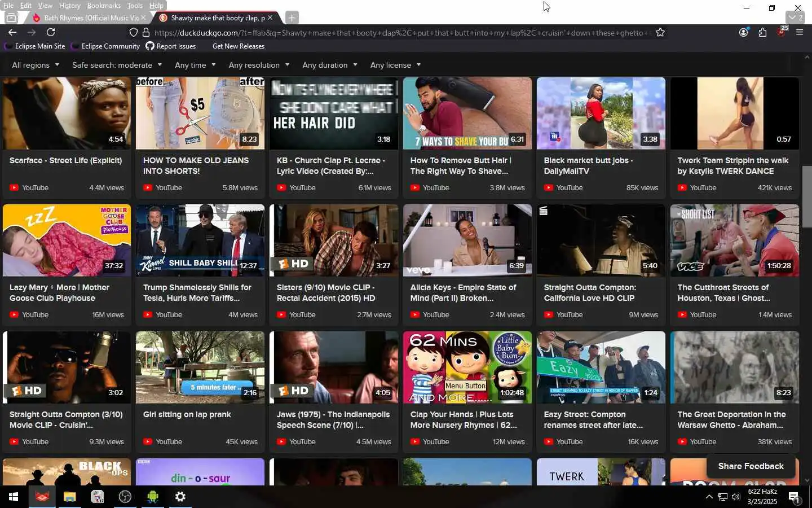The image size is (812, 508).
Task: Open How To Remove Butt Hair title
Action: (461, 165)
